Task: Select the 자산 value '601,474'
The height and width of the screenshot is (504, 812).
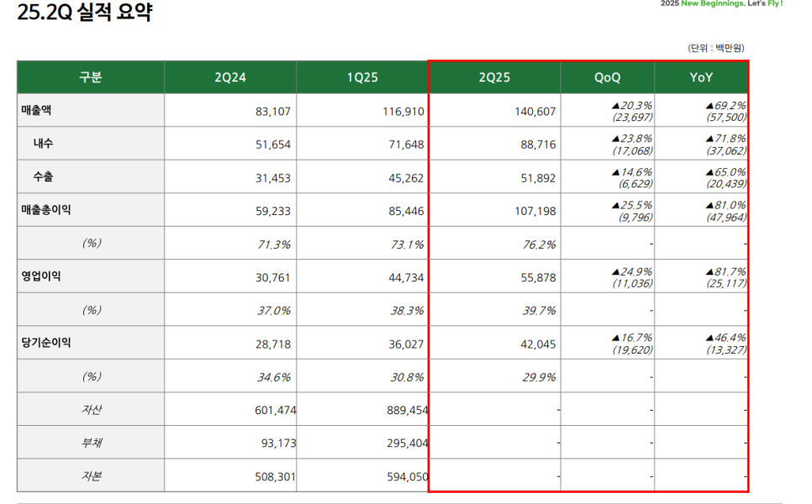Action: click(x=276, y=411)
